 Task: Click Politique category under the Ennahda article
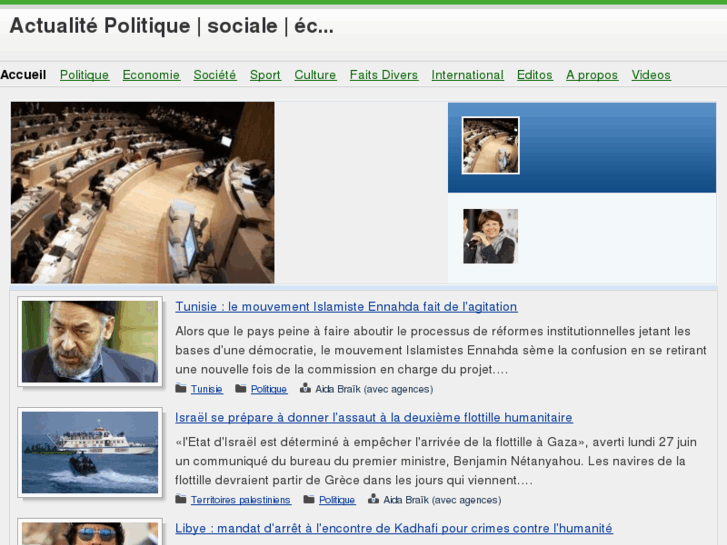[269, 389]
